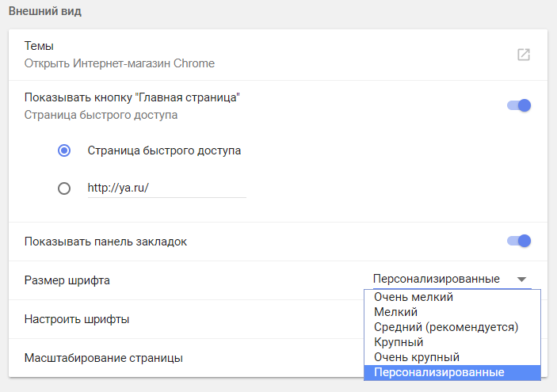
Task: Toggle the "Показывать панель закладок" switch
Action: coord(519,241)
